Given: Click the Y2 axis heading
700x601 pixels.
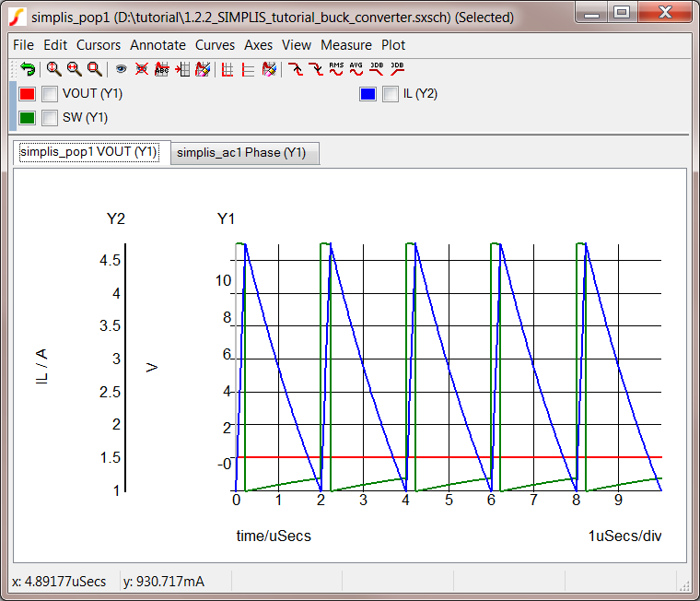Looking at the screenshot, I should tap(116, 219).
